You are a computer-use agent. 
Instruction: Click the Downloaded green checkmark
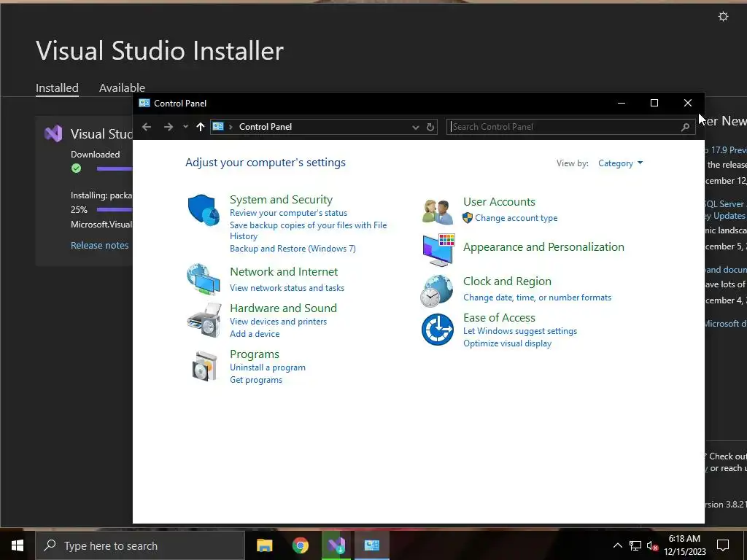pos(76,168)
